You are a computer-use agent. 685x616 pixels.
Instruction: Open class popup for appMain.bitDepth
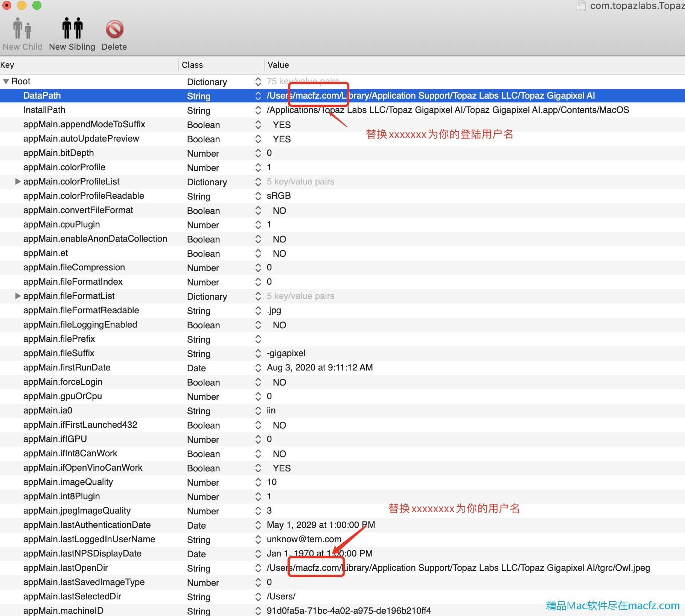pos(258,153)
